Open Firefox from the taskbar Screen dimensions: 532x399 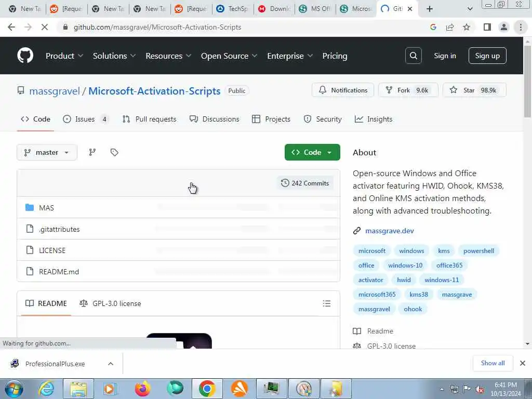point(142,389)
